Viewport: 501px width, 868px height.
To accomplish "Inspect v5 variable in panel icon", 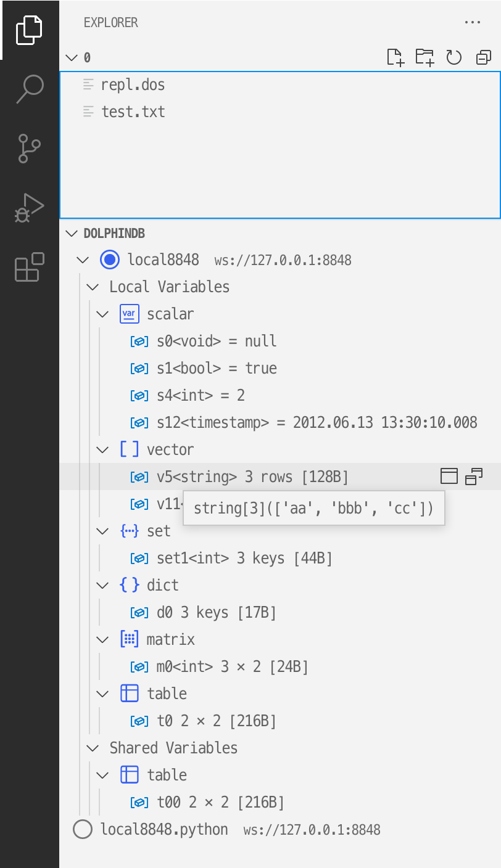I will click(x=449, y=476).
